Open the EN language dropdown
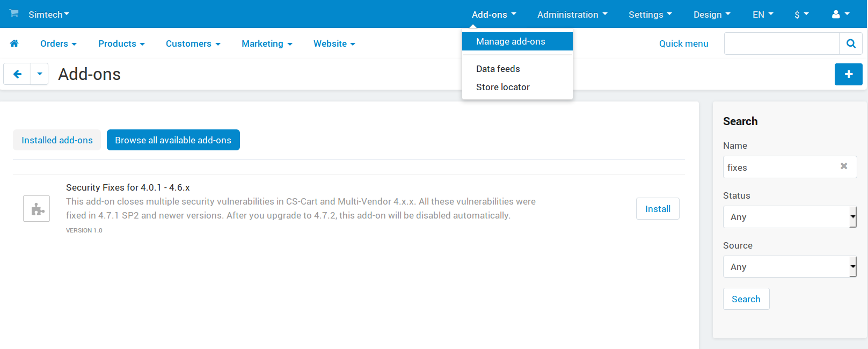868x349 pixels. pos(763,14)
